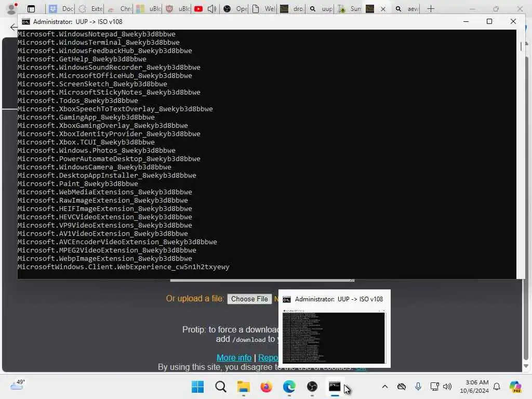This screenshot has height=399, width=532.
Task: Open notification bell in taskbar
Action: click(497, 387)
